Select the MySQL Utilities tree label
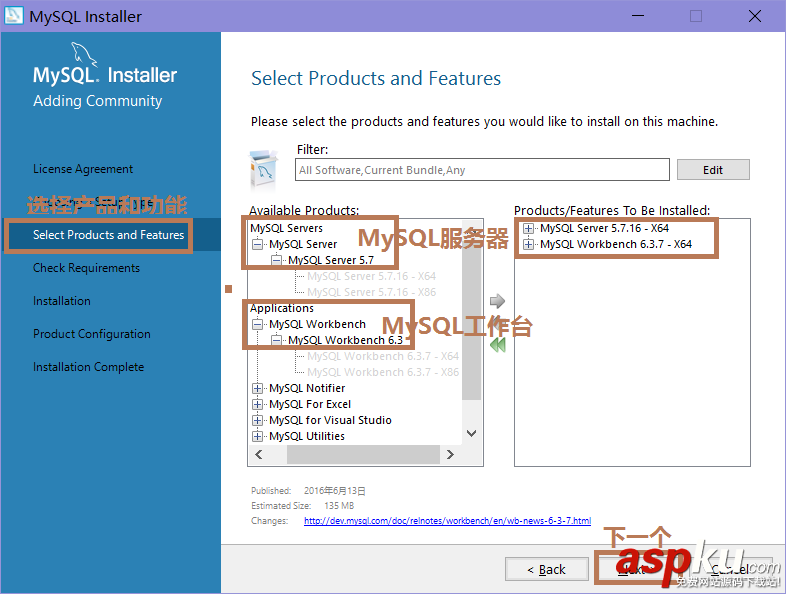 [x=307, y=437]
